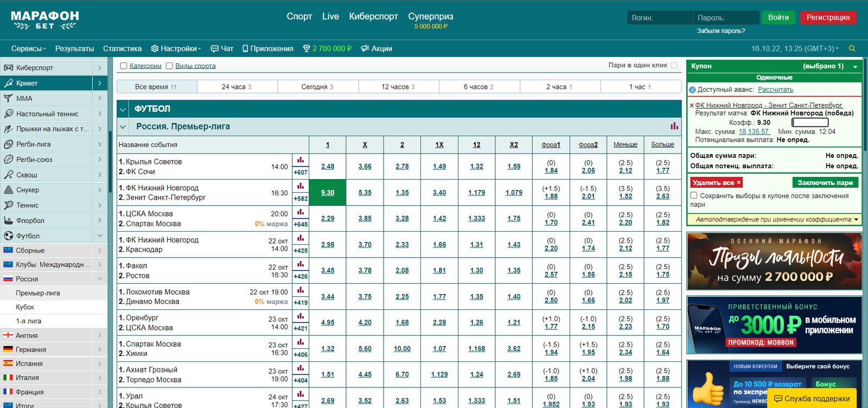The width and height of the screenshot is (868, 408).
Task: Collapse the Россия. Премьер-лига section chevron
Action: 123,126
